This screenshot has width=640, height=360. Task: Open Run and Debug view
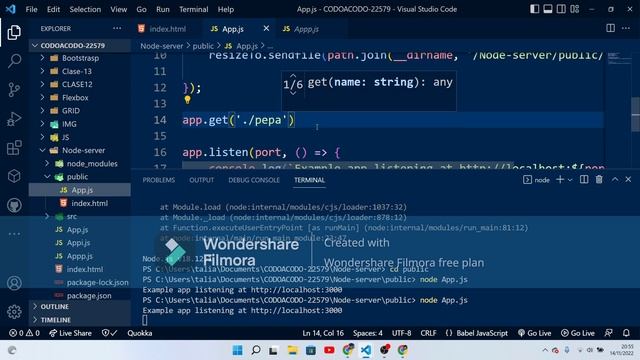[x=14, y=119]
